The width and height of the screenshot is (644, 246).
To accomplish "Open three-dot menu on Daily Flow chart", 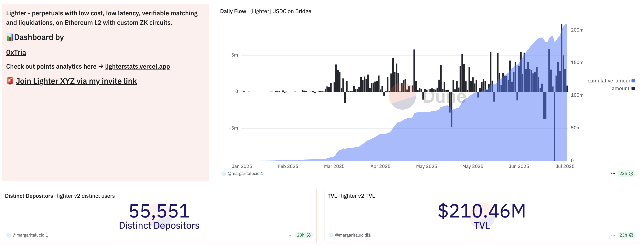I will [613, 173].
